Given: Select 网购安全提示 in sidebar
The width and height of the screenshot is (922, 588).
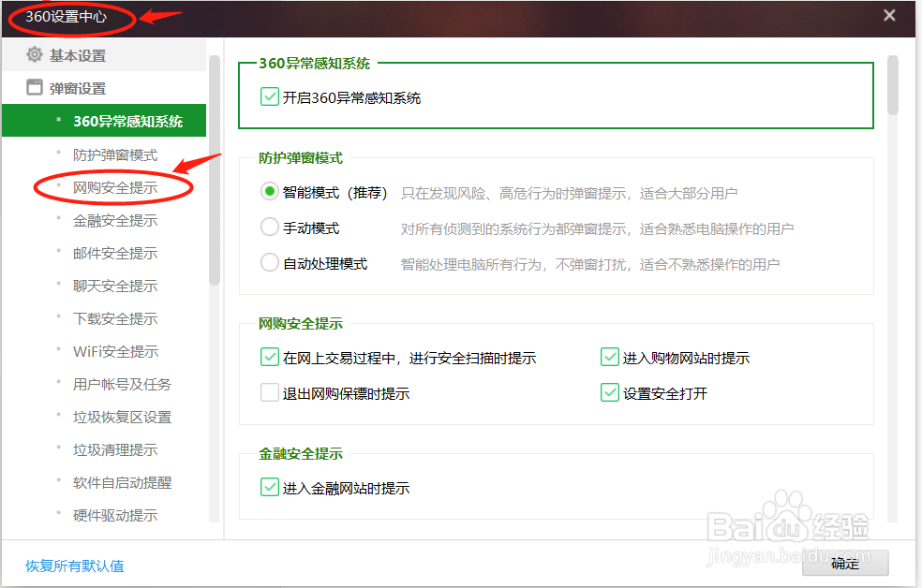Looking at the screenshot, I should click(x=115, y=188).
